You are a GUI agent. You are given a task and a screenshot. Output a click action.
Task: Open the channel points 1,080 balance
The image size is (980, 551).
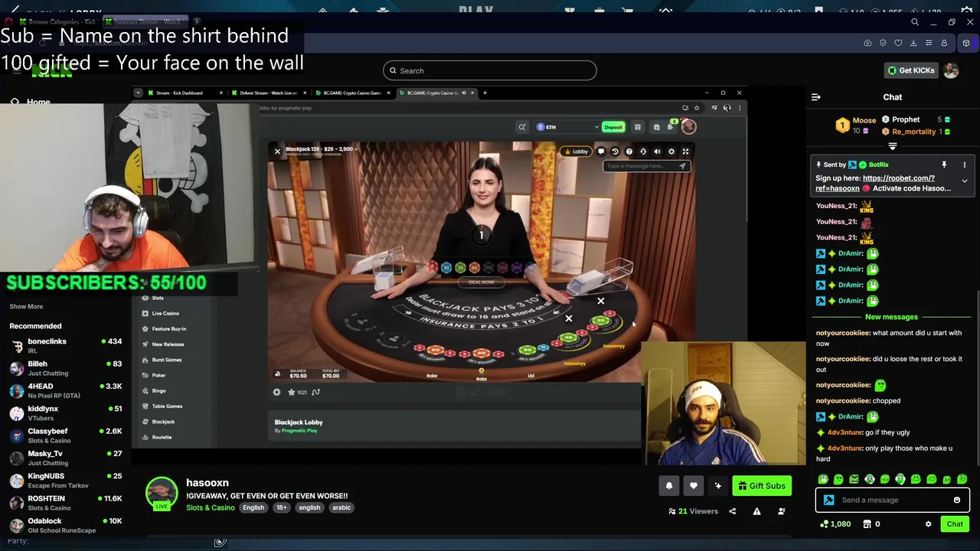(x=835, y=524)
